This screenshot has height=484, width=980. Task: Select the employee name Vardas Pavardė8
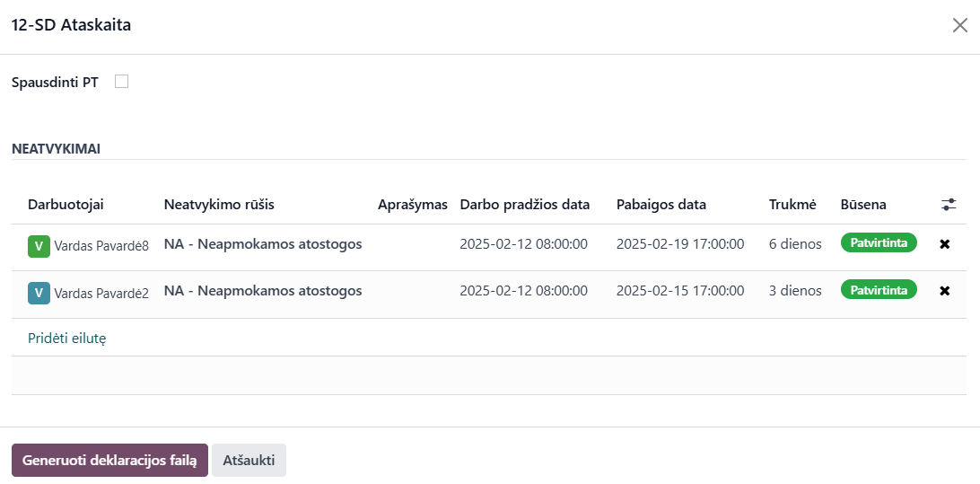pos(101,246)
